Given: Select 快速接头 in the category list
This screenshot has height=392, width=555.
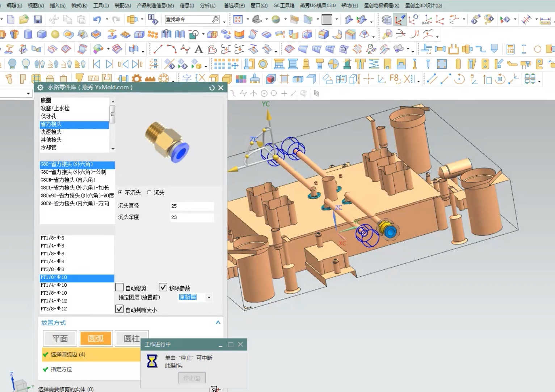Looking at the screenshot, I should tap(74, 132).
